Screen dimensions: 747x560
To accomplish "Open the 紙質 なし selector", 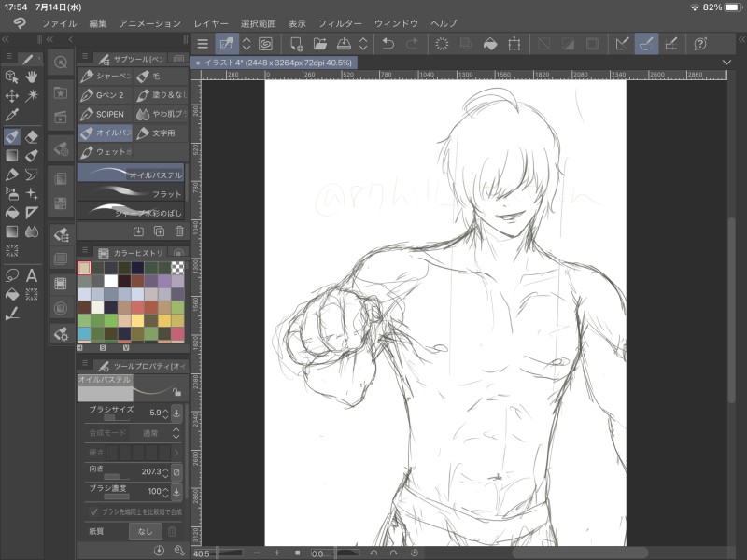I will (x=145, y=530).
